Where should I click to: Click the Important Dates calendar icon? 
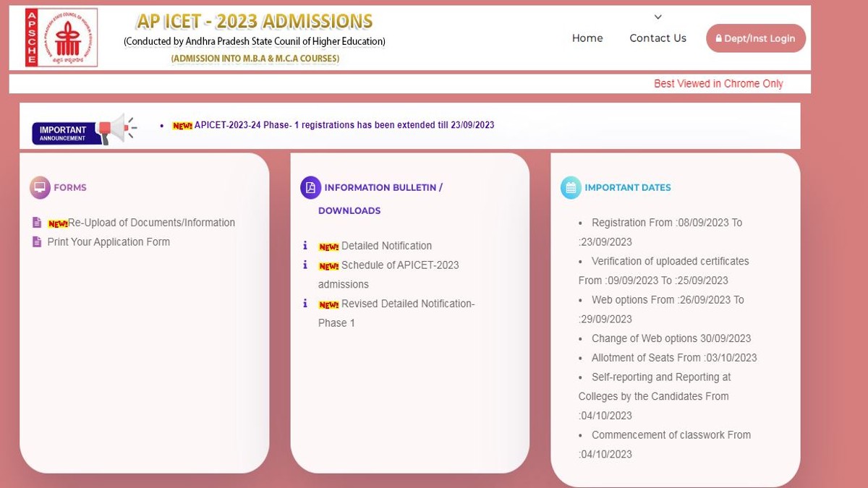(x=571, y=188)
